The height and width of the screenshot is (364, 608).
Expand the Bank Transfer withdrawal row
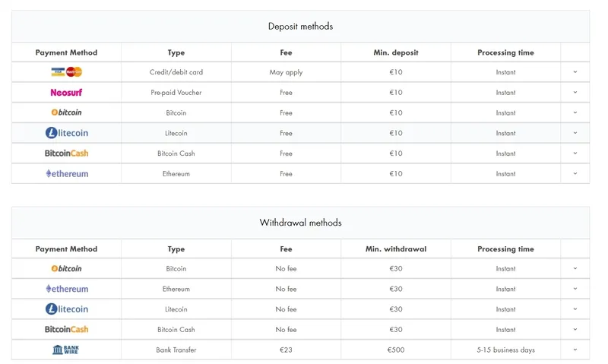point(575,350)
